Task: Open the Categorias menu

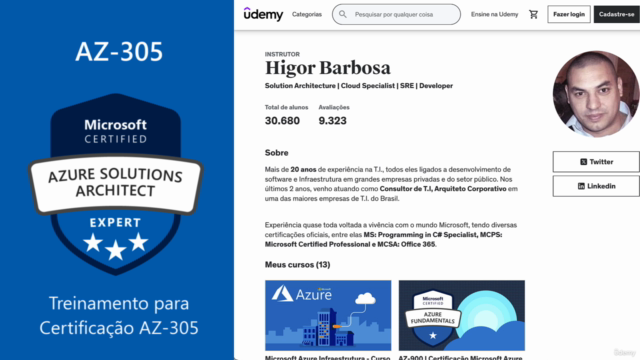Action: (x=307, y=14)
